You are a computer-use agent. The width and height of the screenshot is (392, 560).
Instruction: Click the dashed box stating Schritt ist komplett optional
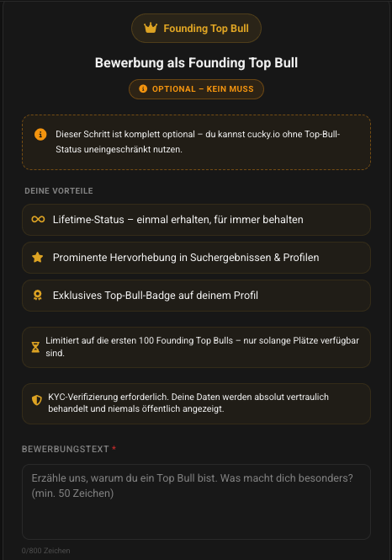(x=196, y=142)
